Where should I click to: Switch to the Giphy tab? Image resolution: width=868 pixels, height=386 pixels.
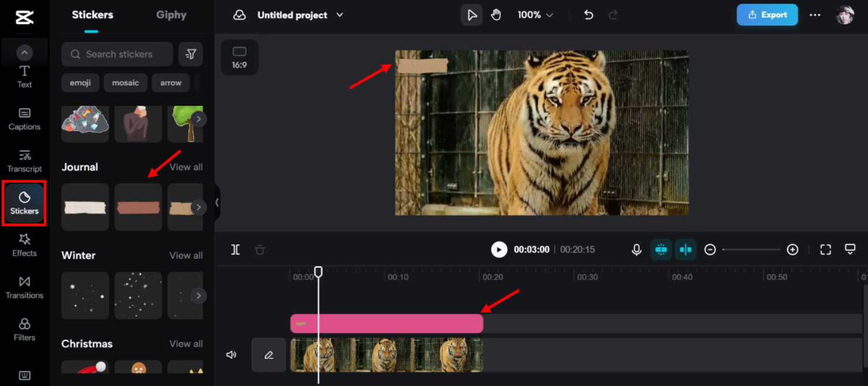[x=171, y=15]
